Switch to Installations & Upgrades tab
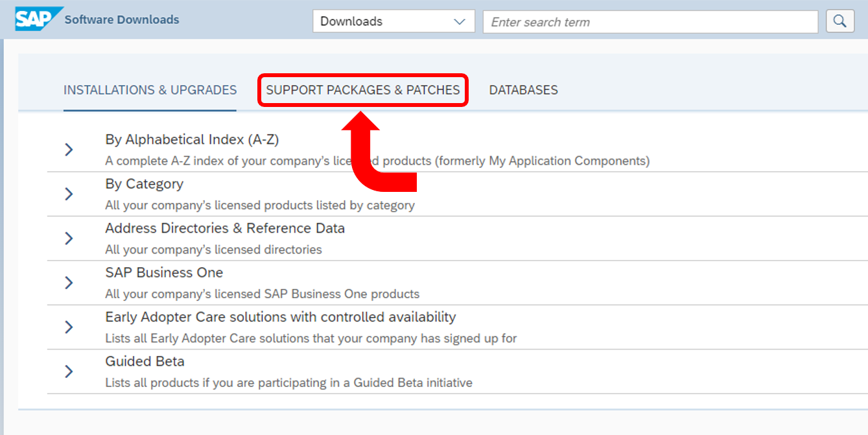Screen dimensions: 868x435 150,90
